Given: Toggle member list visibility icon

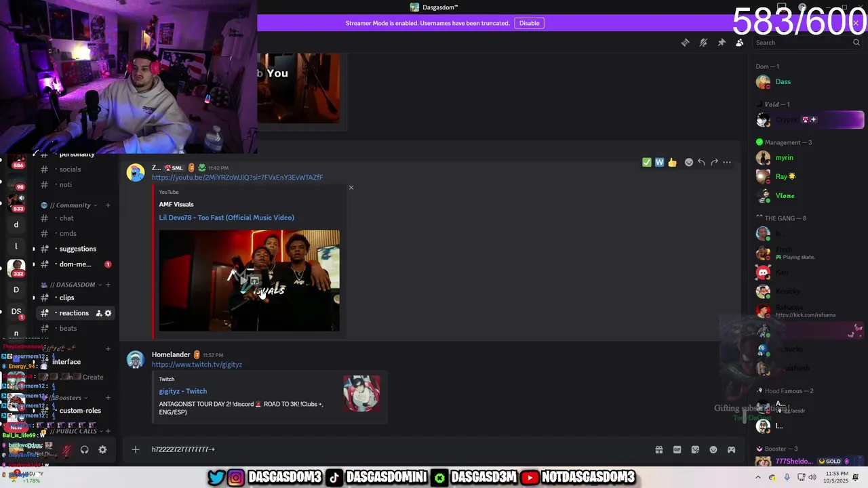Looking at the screenshot, I should (x=740, y=42).
